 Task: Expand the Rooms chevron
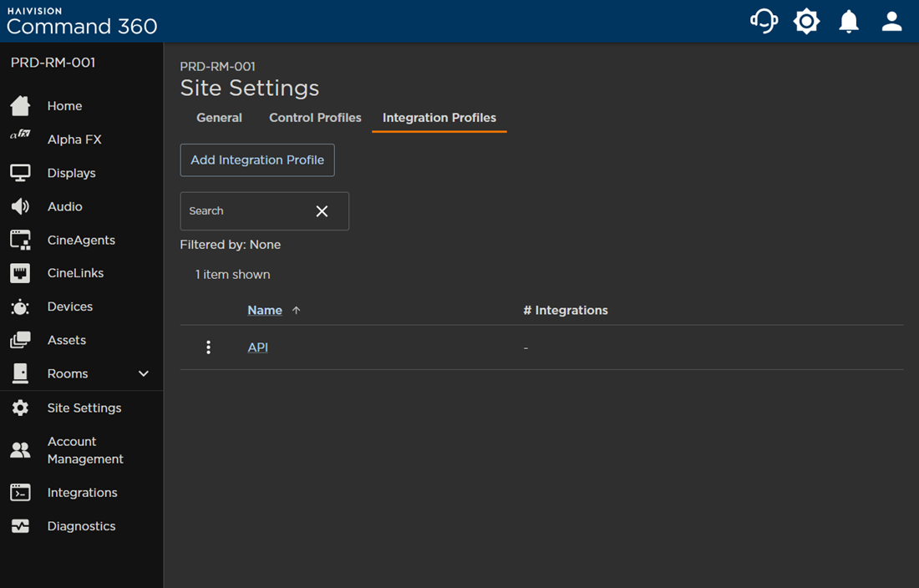(x=144, y=373)
